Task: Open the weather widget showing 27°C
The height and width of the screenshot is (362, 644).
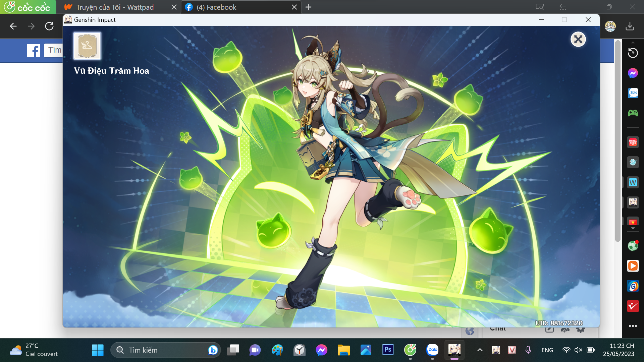Action: pos(34,350)
